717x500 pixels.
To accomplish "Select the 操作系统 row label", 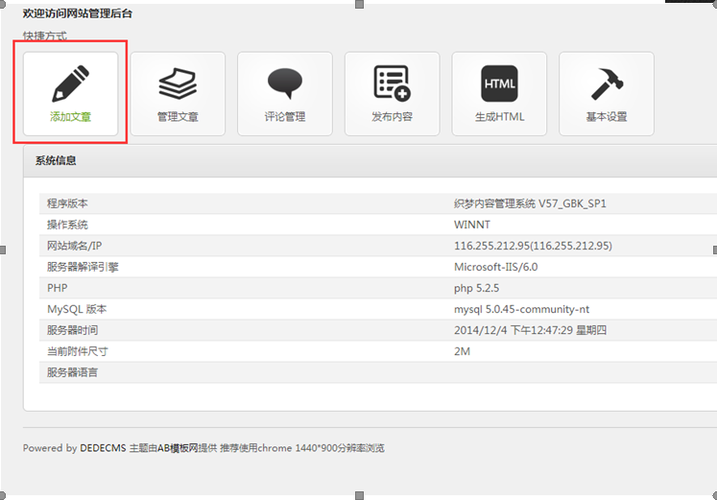I will pos(67,225).
